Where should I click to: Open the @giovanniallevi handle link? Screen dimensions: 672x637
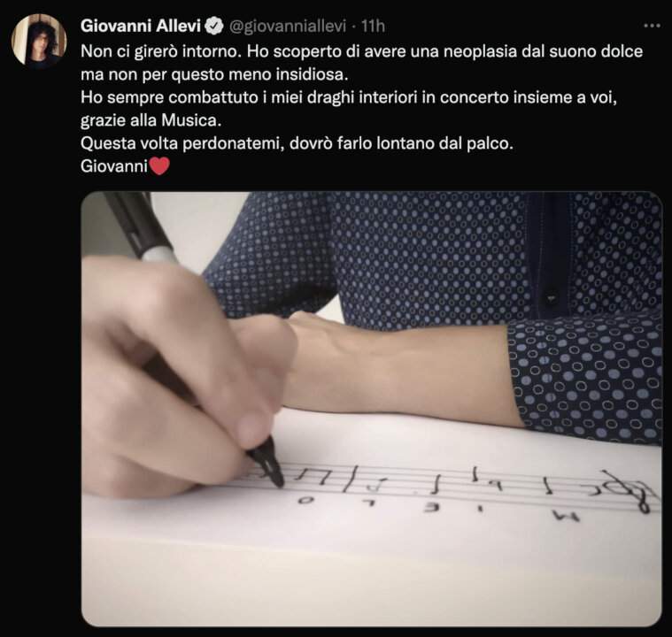point(288,27)
